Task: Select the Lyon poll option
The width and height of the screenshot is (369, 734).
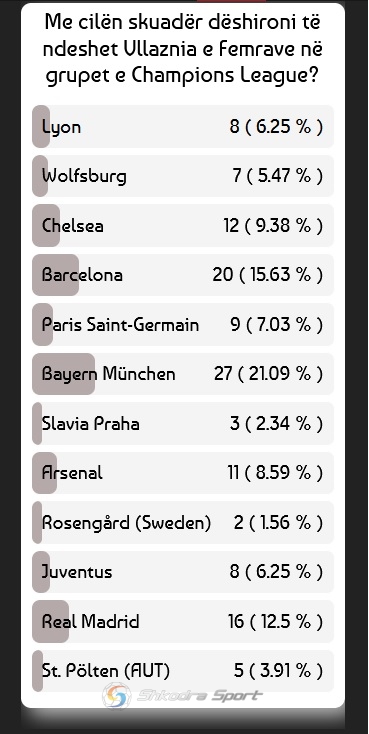Action: (x=183, y=126)
